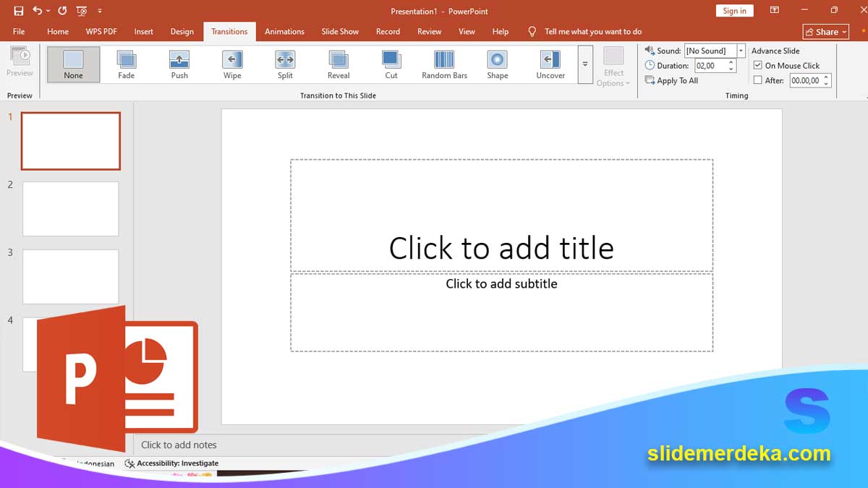The width and height of the screenshot is (868, 488).
Task: Switch to the Insert tab
Action: click(143, 32)
